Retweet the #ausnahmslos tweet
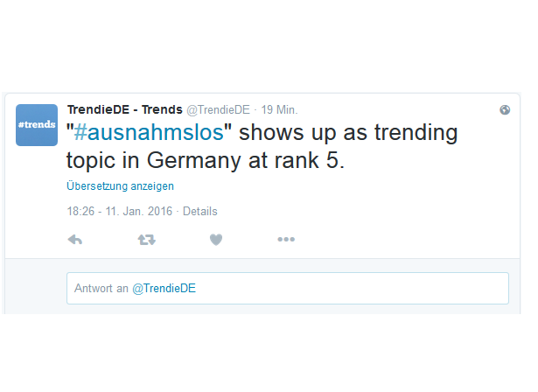Viewport: 538px width, 392px height. click(146, 239)
